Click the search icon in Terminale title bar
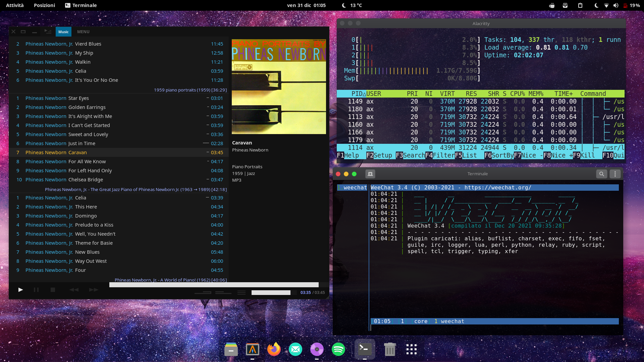This screenshot has height=362, width=644. click(602, 174)
